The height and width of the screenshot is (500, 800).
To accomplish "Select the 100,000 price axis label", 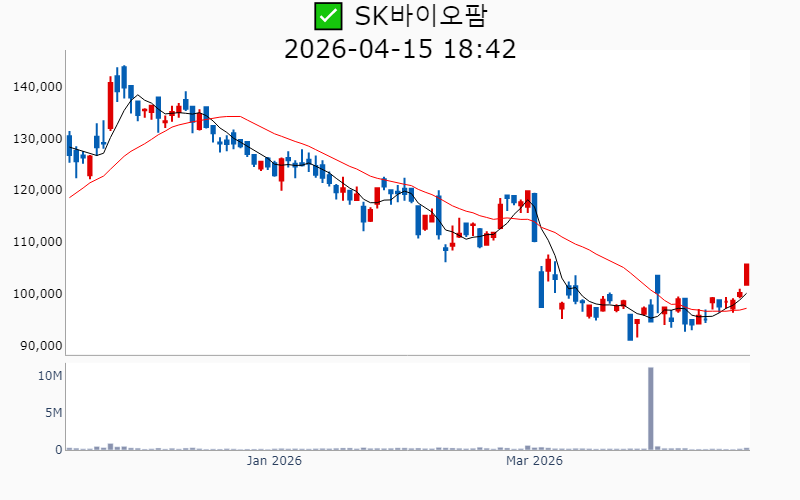I will tap(38, 294).
